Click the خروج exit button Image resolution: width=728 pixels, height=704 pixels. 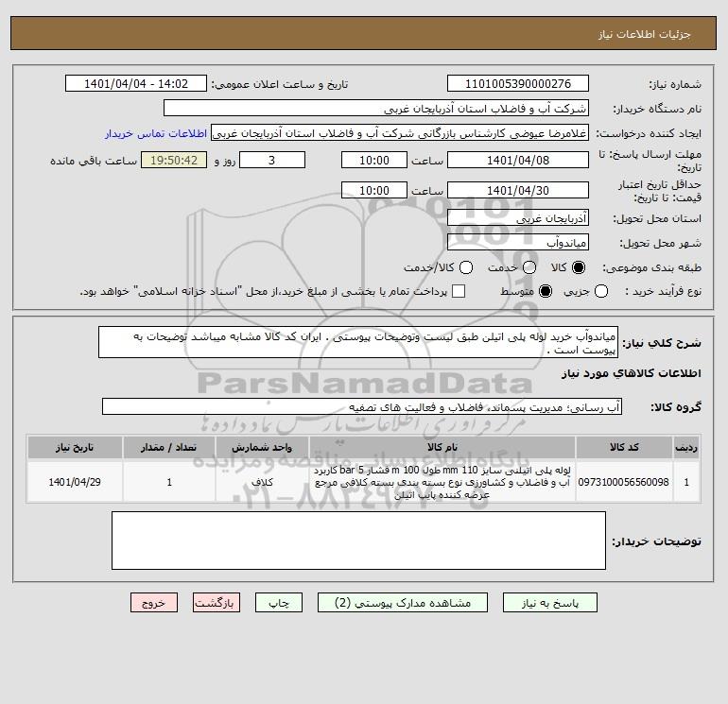click(x=154, y=602)
